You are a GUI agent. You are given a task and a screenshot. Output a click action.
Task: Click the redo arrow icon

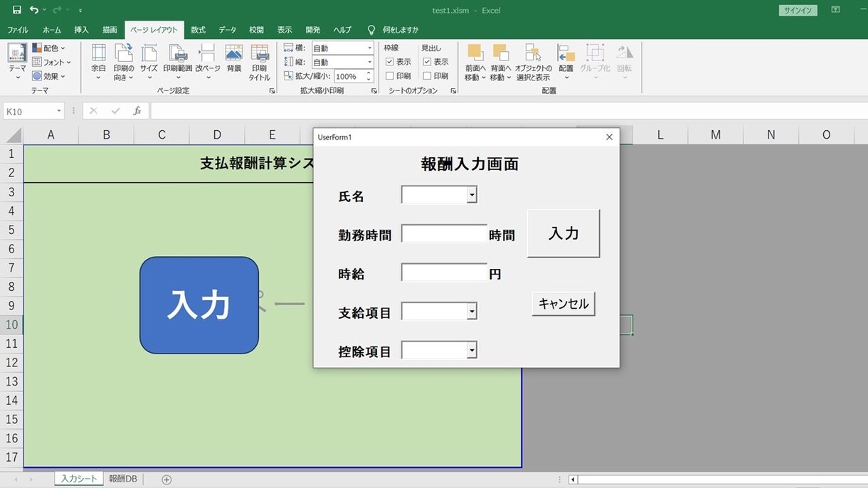point(57,10)
